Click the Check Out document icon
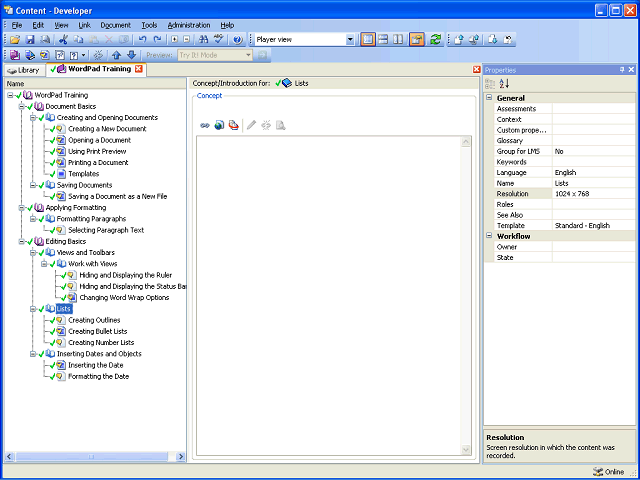 click(x=493, y=40)
